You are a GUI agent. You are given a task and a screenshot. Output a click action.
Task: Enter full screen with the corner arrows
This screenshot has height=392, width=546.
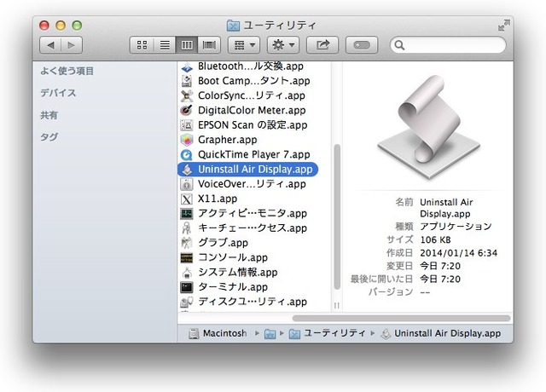coord(503,26)
